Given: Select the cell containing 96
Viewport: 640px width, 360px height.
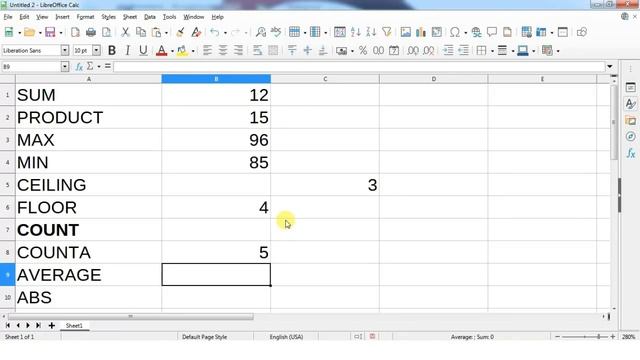Looking at the screenshot, I should pyautogui.click(x=216, y=140).
